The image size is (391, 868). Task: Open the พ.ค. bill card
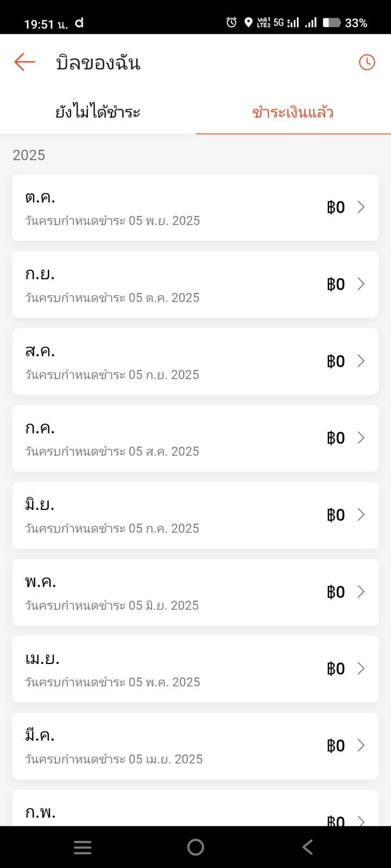click(x=195, y=592)
